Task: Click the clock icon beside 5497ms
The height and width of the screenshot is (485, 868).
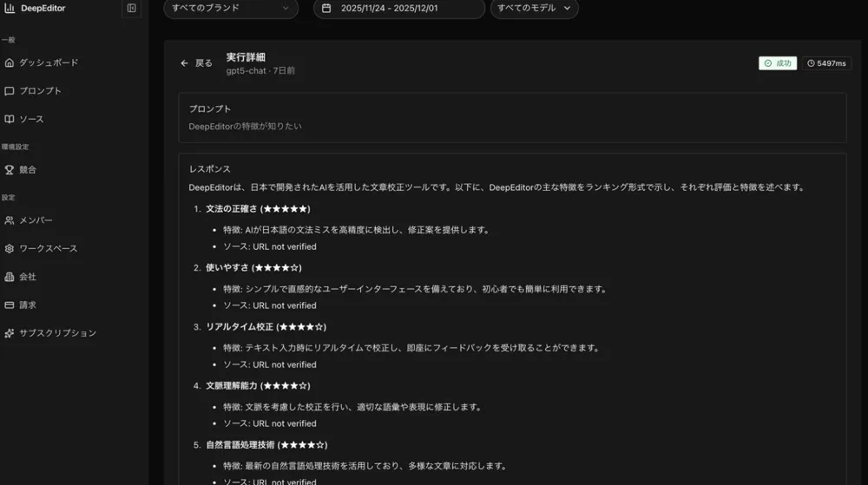Action: 811,63
